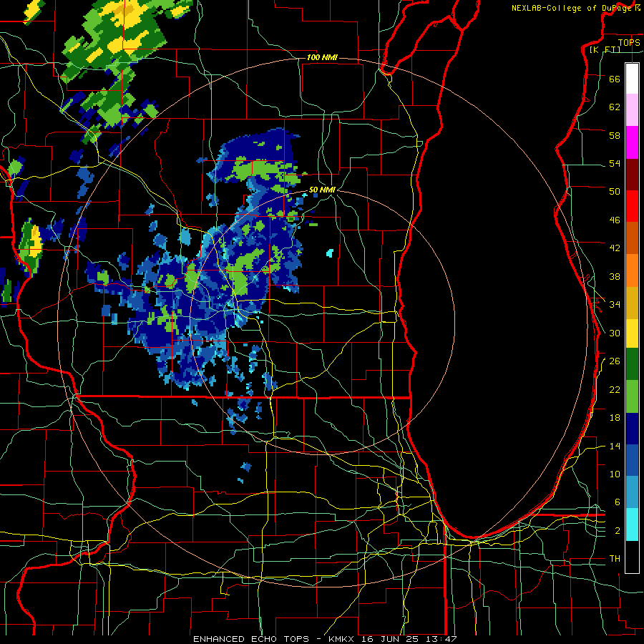
Task: Select the light green legend swatch
Action: 632,396
